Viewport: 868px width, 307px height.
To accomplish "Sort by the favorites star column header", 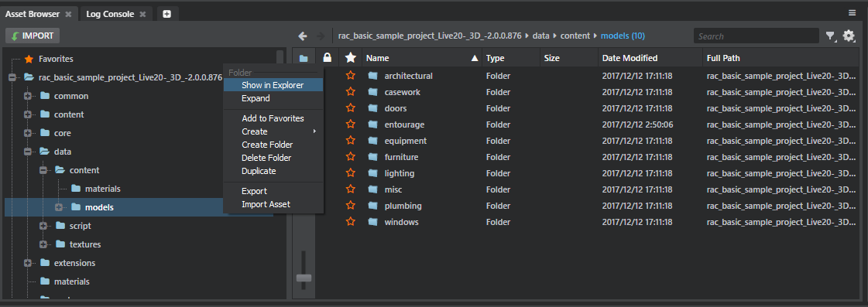I will (x=350, y=57).
